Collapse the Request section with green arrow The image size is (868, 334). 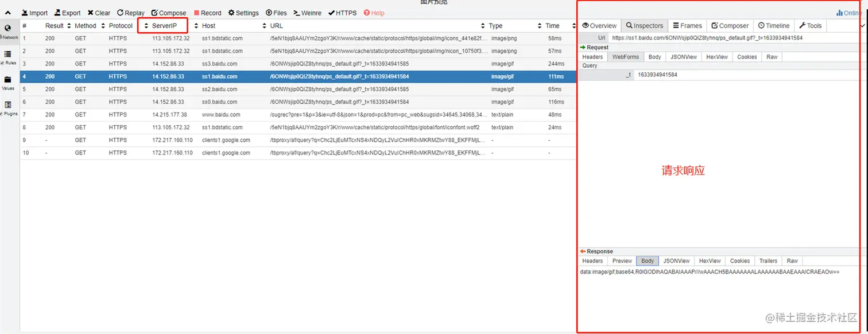pos(581,47)
